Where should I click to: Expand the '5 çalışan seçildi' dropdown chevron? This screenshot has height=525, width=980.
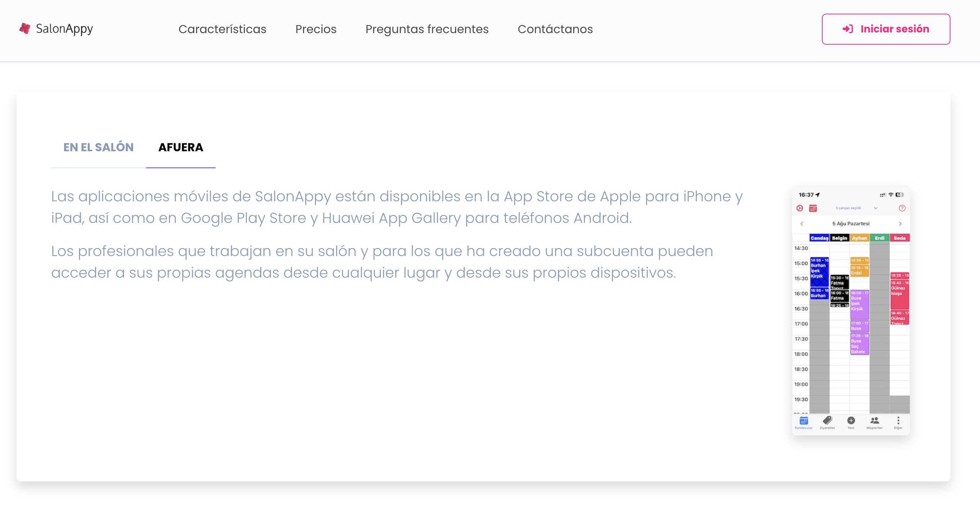click(x=876, y=208)
